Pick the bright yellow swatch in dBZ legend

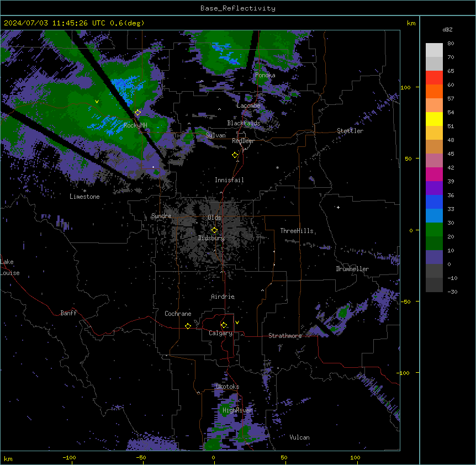pyautogui.click(x=434, y=119)
